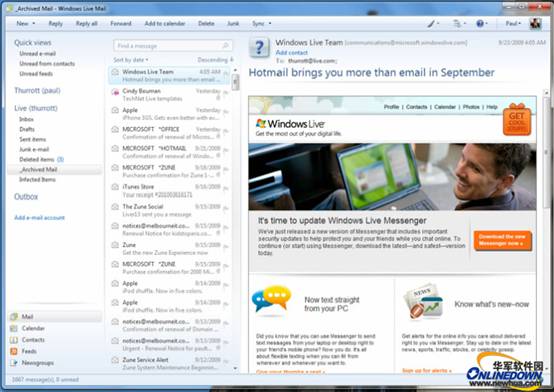Click the Calendar icon in shortcuts
Viewport: 554px width, 392px height.
click(x=14, y=328)
